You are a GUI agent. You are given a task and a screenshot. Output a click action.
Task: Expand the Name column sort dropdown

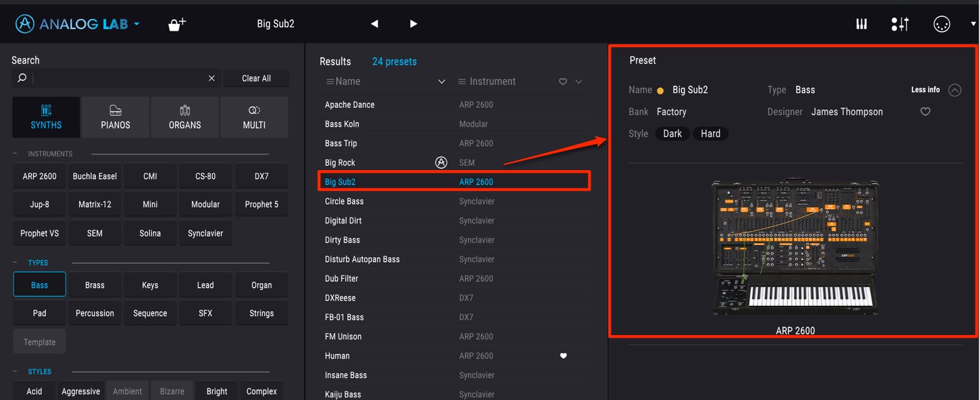coord(441,82)
